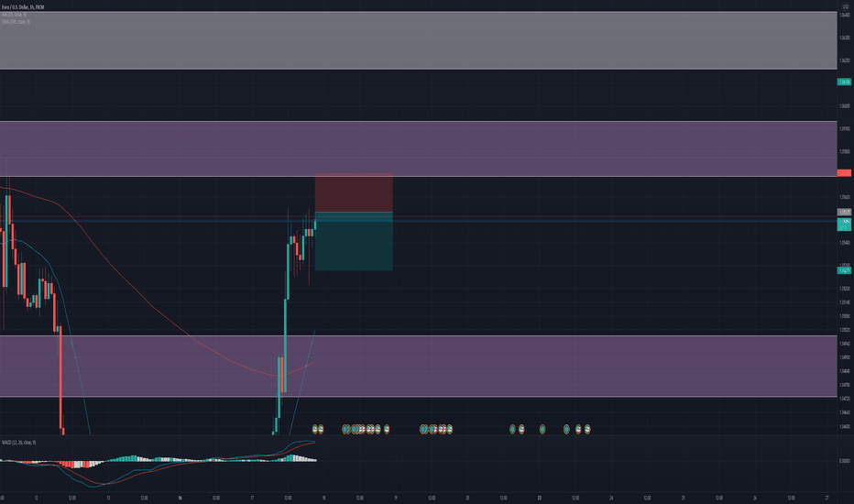Select the short position teal profit zone
The width and height of the screenshot is (854, 504).
tap(354, 241)
